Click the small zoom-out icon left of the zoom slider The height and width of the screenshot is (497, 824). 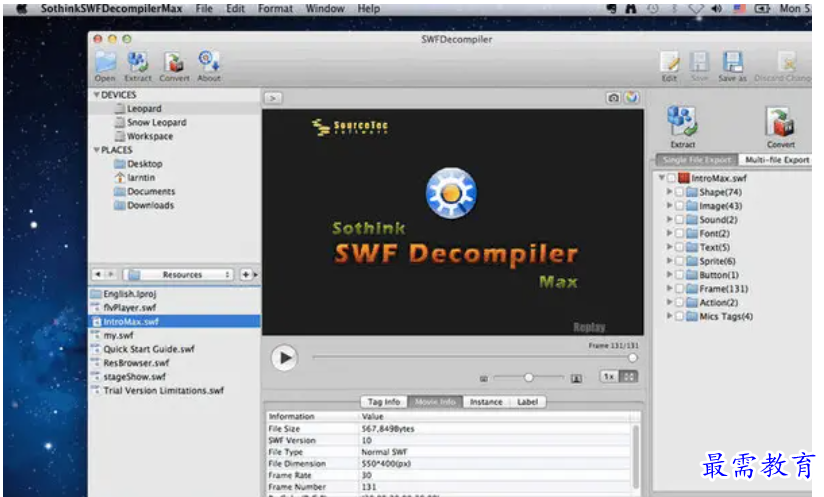(483, 378)
